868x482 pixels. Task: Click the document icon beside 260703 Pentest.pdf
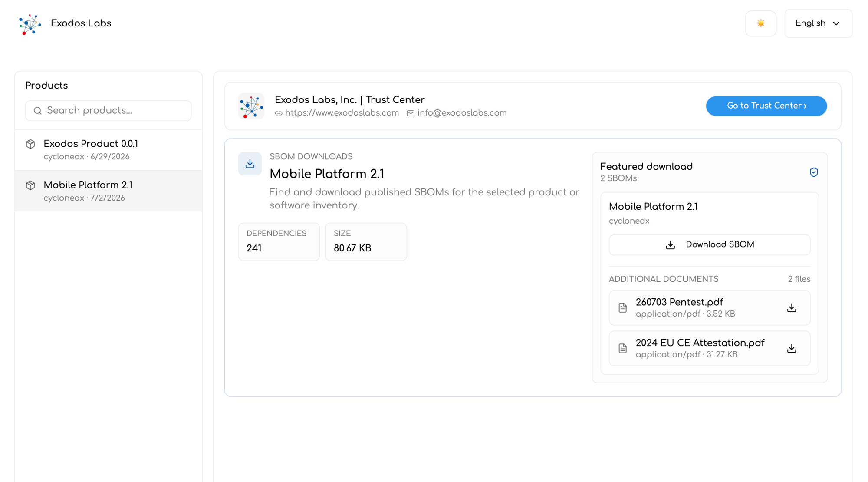[622, 308]
